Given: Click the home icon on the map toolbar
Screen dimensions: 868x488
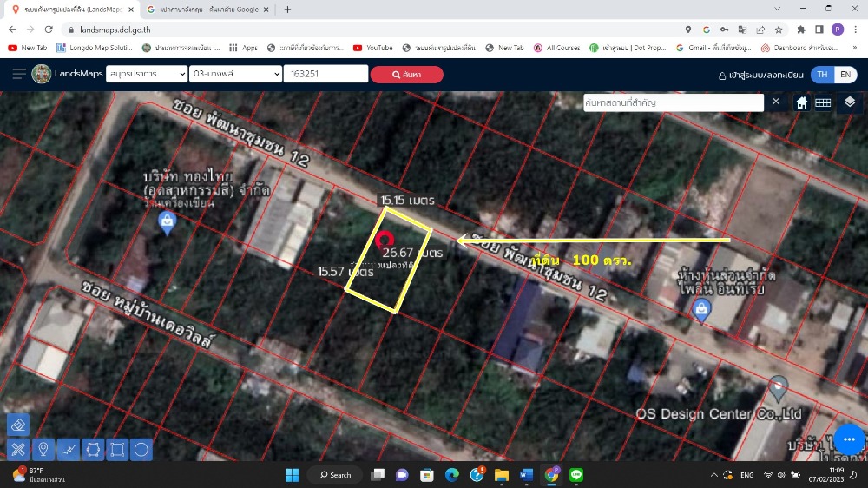Looking at the screenshot, I should pyautogui.click(x=801, y=103).
